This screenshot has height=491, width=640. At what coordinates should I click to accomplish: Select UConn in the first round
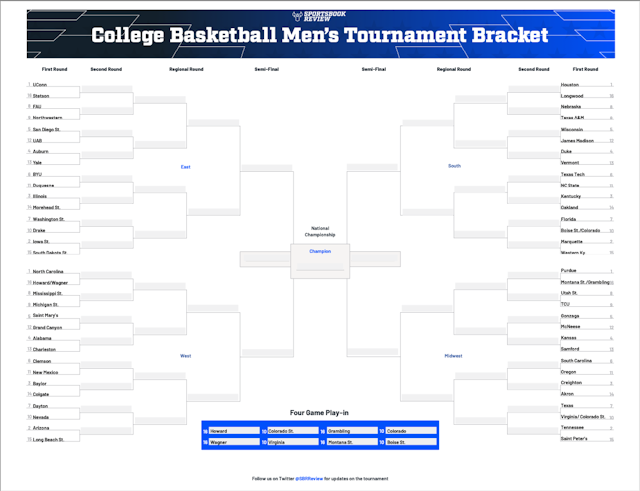[40, 85]
